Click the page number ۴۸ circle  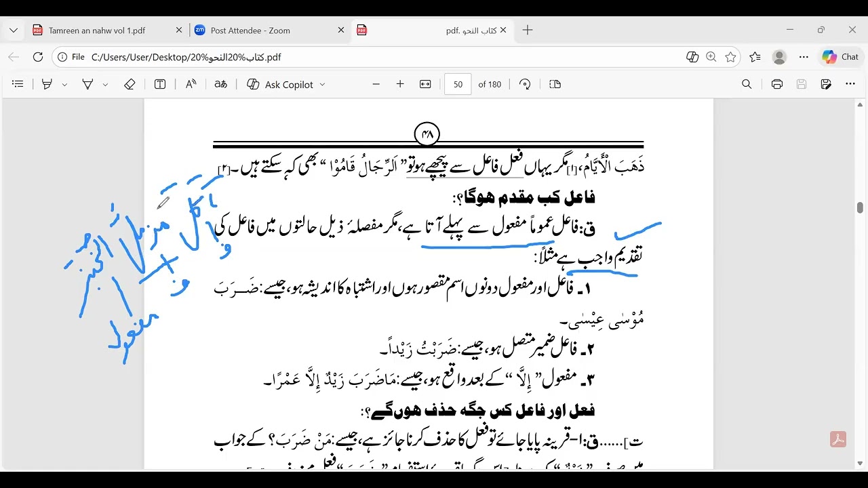click(427, 134)
